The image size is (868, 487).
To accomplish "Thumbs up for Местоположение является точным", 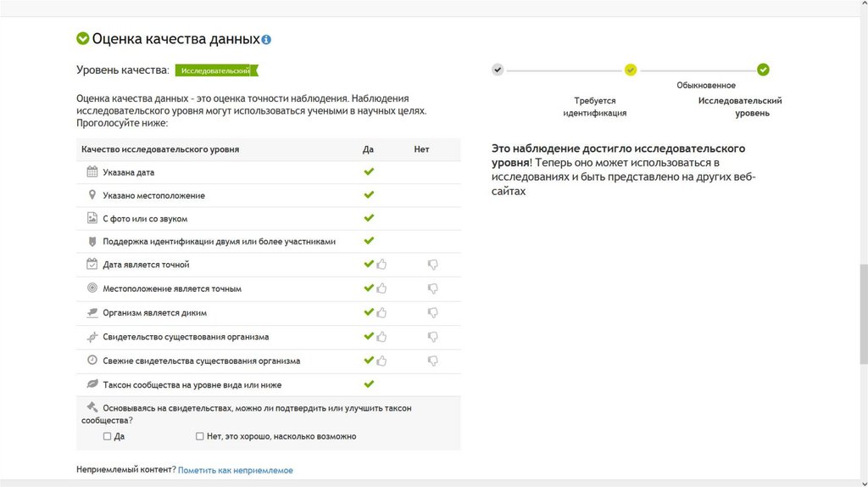I will (381, 288).
